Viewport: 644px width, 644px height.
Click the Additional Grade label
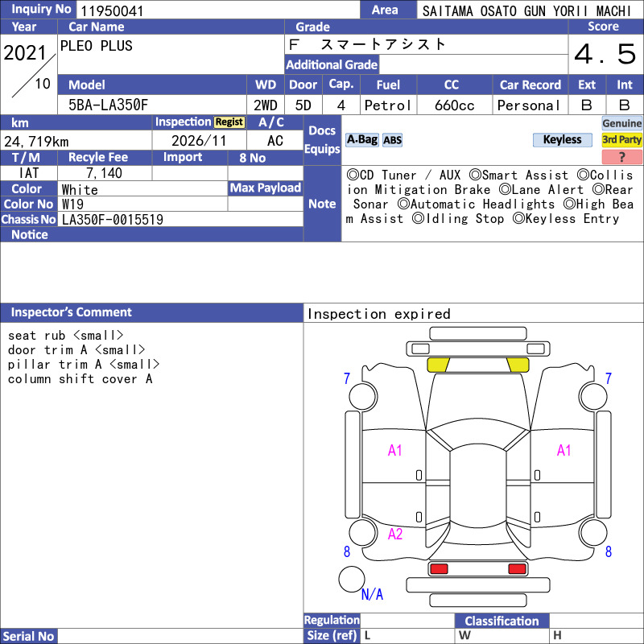(332, 65)
